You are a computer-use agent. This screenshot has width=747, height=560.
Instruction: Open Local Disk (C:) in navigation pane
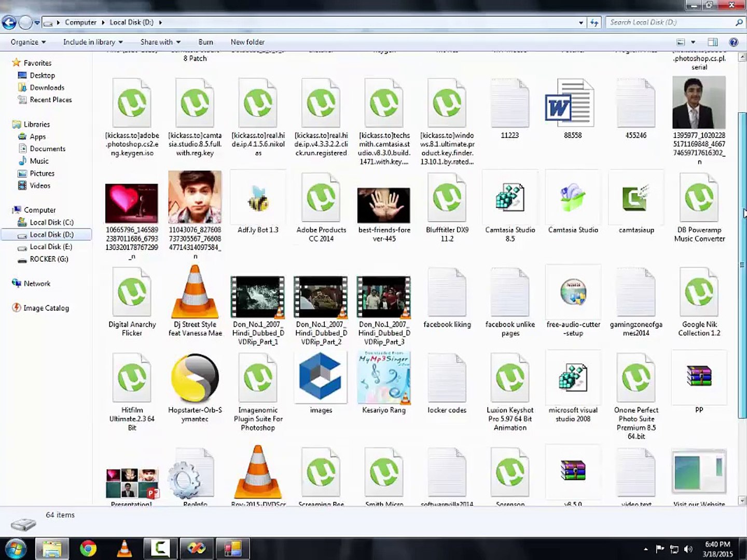coord(51,222)
